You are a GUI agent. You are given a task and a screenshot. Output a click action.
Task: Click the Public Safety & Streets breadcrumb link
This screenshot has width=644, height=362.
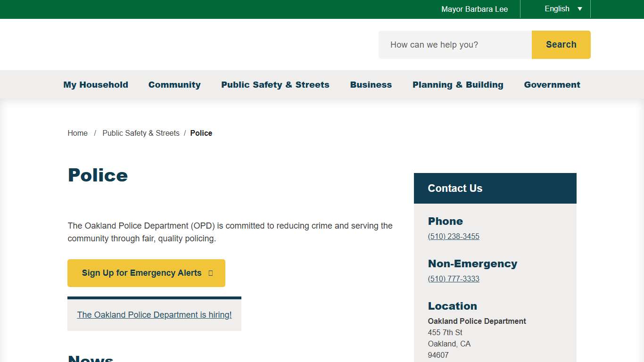pyautogui.click(x=141, y=133)
